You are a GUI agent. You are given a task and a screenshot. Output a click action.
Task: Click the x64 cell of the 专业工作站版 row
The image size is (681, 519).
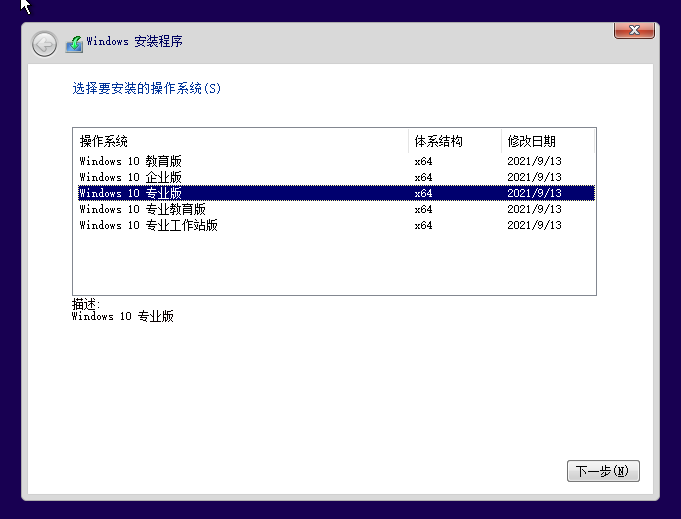pyautogui.click(x=424, y=225)
